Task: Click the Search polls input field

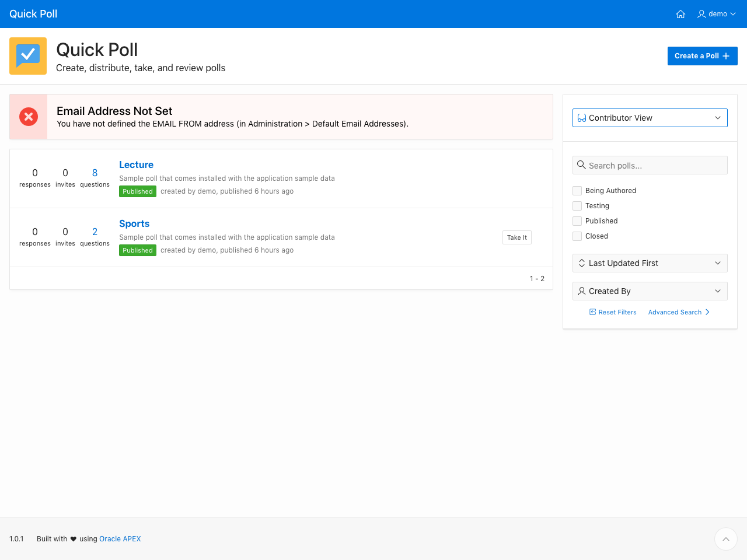Action: [x=654, y=166]
